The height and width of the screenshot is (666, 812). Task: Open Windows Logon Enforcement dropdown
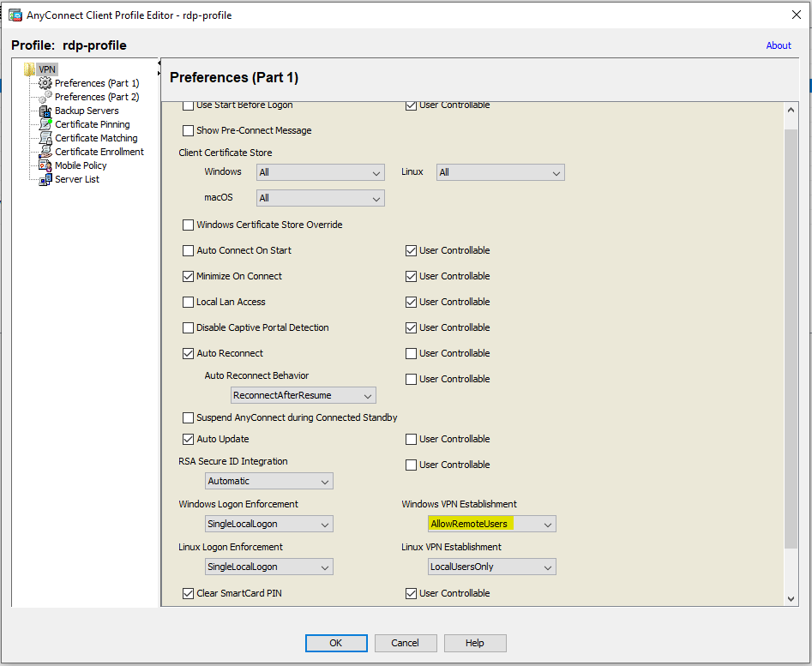(269, 524)
